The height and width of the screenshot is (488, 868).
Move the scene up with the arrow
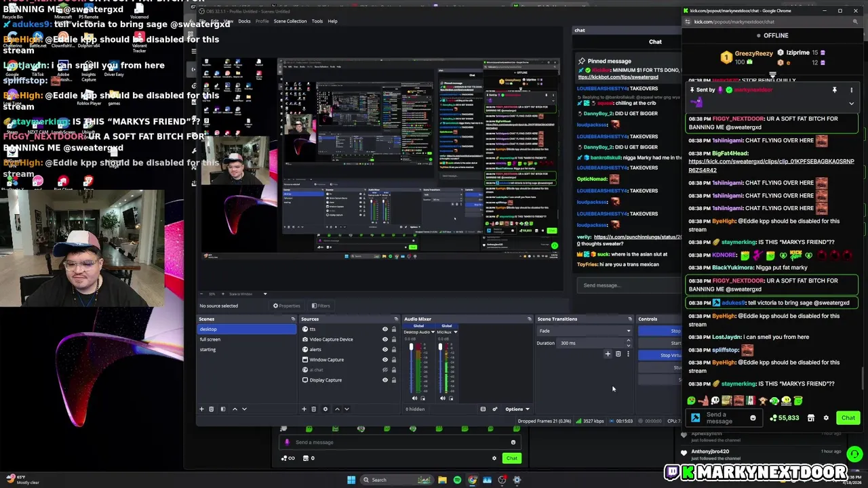click(x=235, y=409)
